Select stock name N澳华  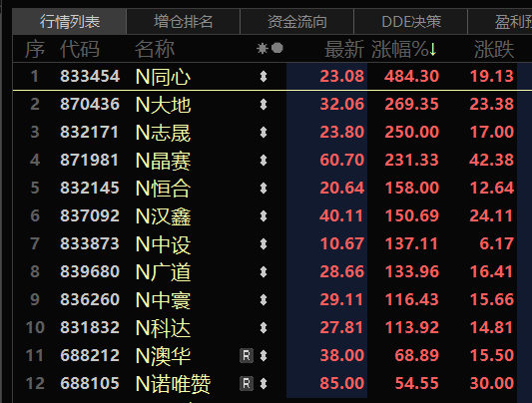click(163, 356)
